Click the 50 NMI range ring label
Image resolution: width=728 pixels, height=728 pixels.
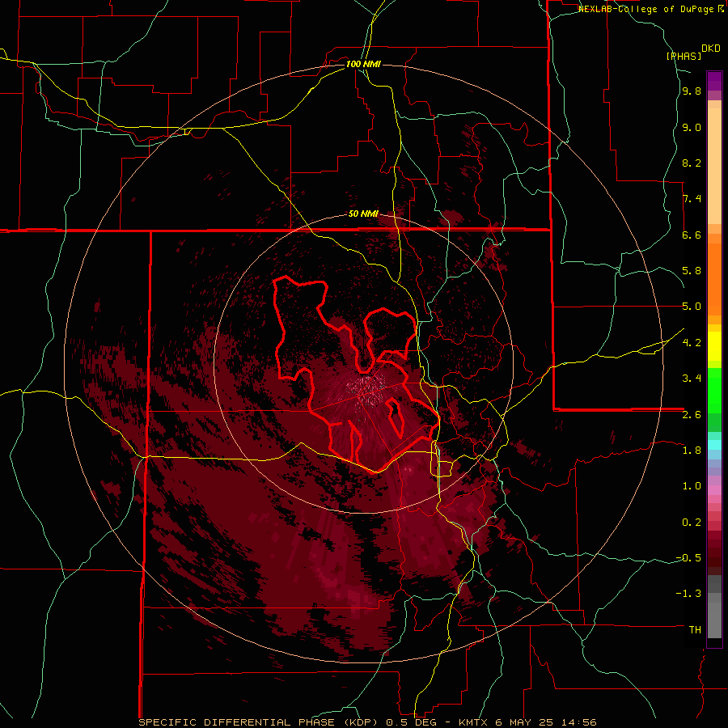tap(363, 214)
